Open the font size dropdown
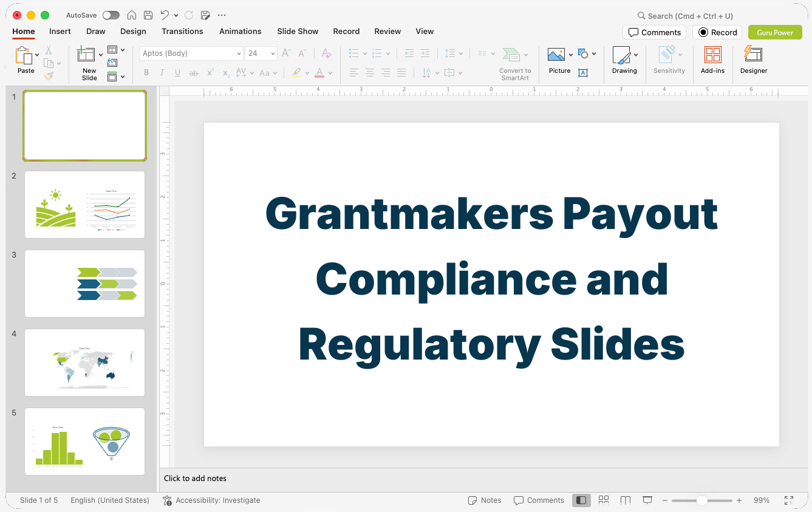This screenshot has height=512, width=812. [x=273, y=53]
